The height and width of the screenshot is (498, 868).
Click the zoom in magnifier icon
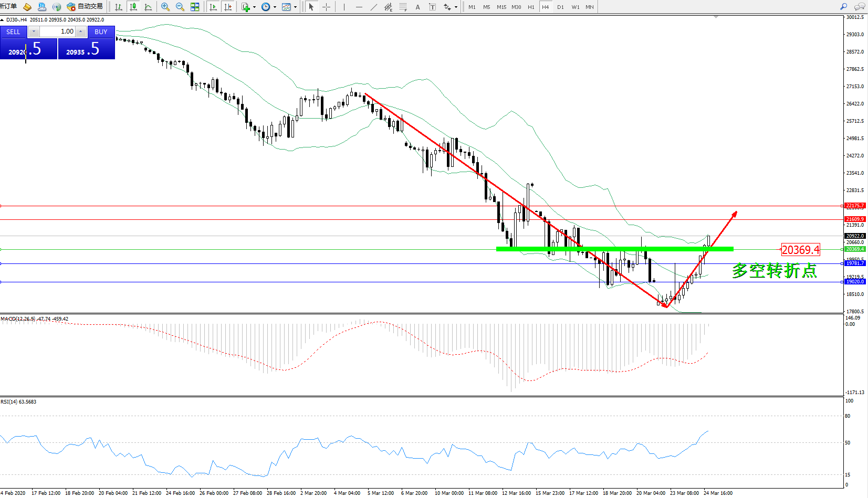click(x=165, y=7)
